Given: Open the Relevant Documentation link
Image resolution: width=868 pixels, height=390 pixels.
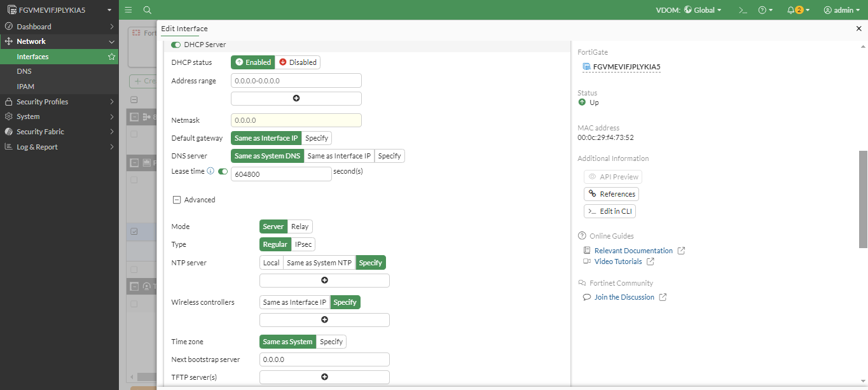Looking at the screenshot, I should [x=633, y=251].
